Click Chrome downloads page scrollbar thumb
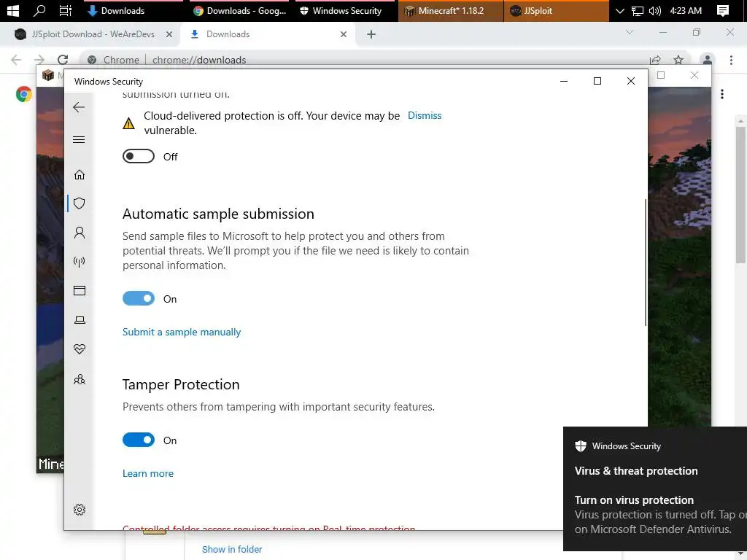 click(740, 195)
